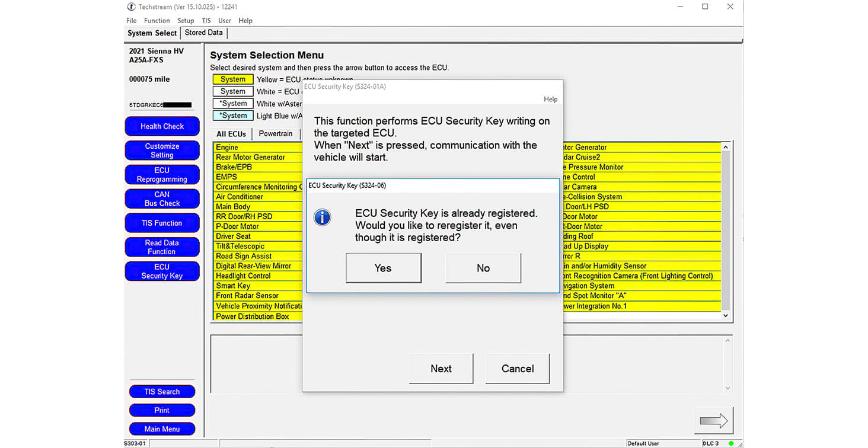Select the Main Body row
The image size is (868, 448).
point(259,207)
